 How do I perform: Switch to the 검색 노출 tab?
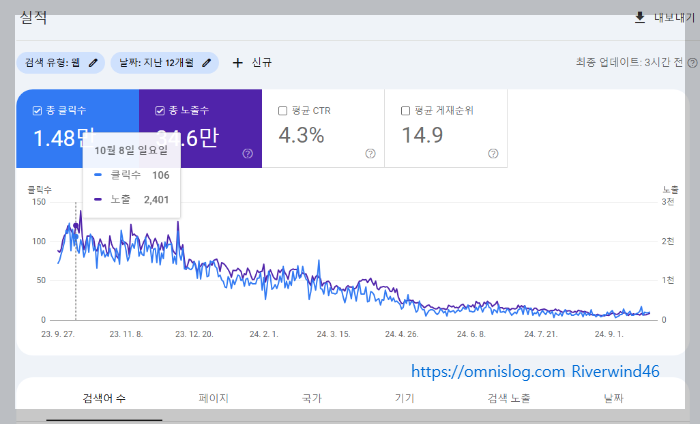(509, 398)
